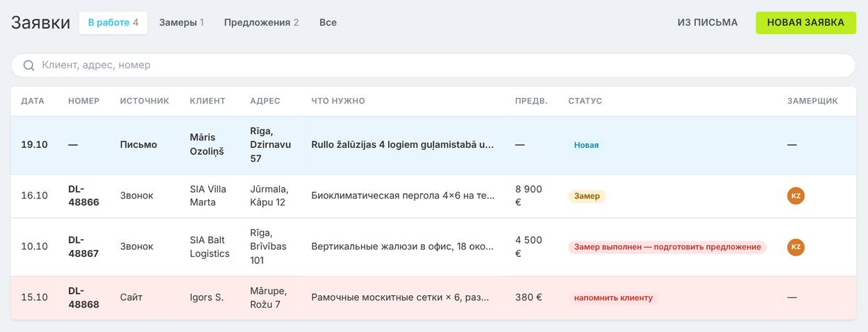Click address «Rīga, Dzirnavu 57»
Viewport: 868px width, 332px height.
271,144
